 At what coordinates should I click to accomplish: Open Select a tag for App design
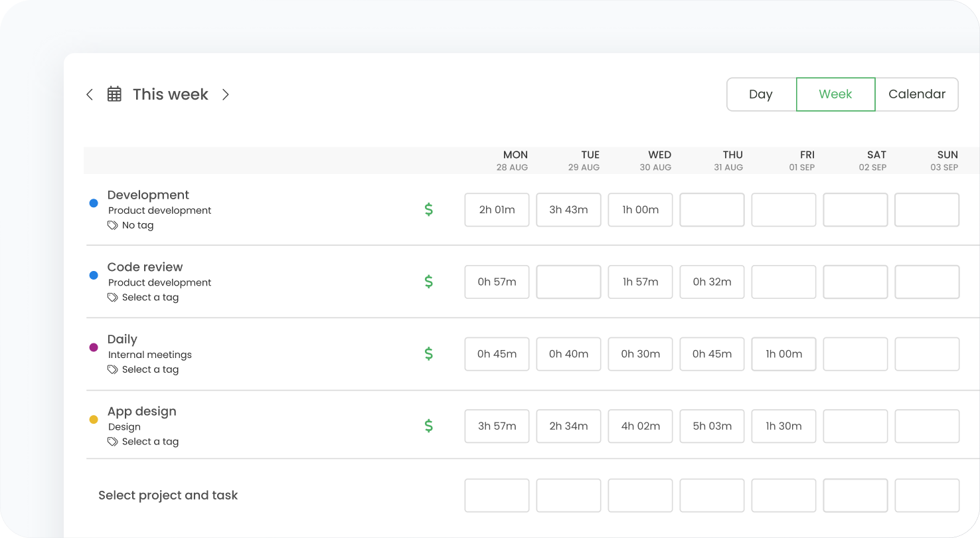[x=149, y=442]
